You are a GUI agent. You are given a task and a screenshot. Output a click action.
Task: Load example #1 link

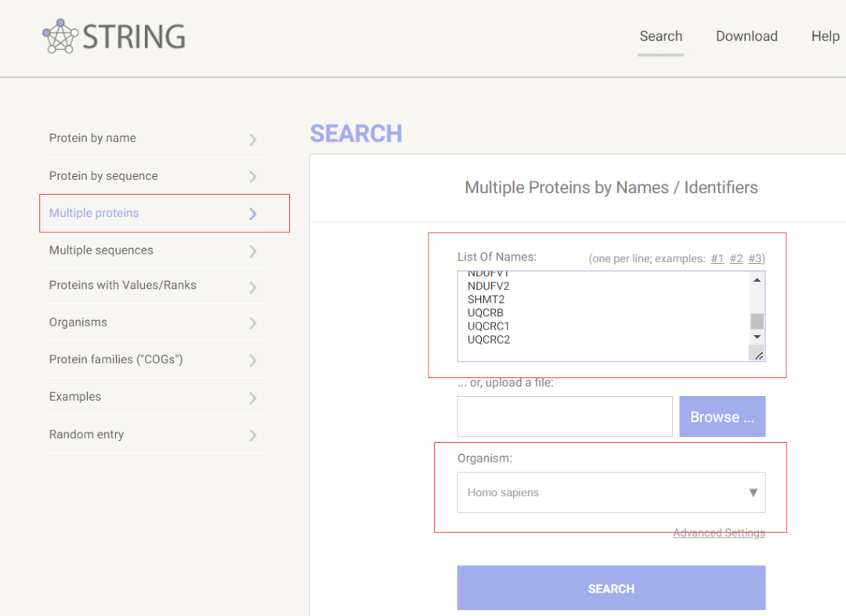point(717,258)
